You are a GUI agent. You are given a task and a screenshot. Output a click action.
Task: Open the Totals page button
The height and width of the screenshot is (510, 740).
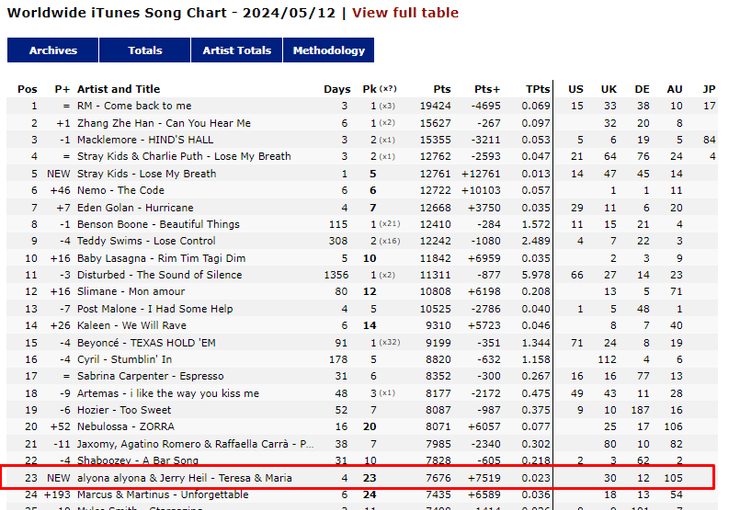point(145,51)
